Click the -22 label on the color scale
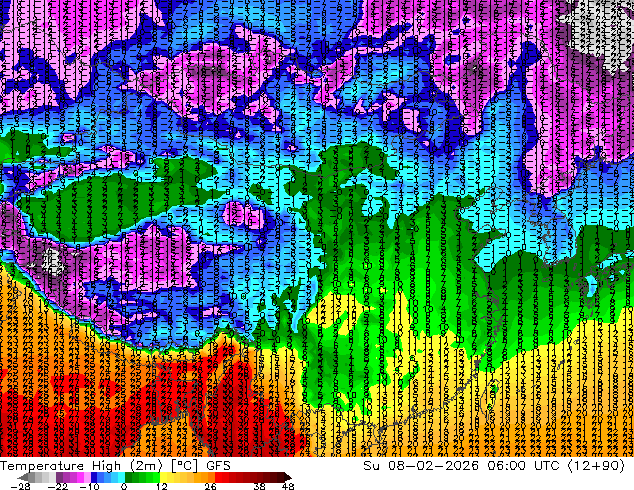This screenshot has height=490, width=634. [x=57, y=486]
